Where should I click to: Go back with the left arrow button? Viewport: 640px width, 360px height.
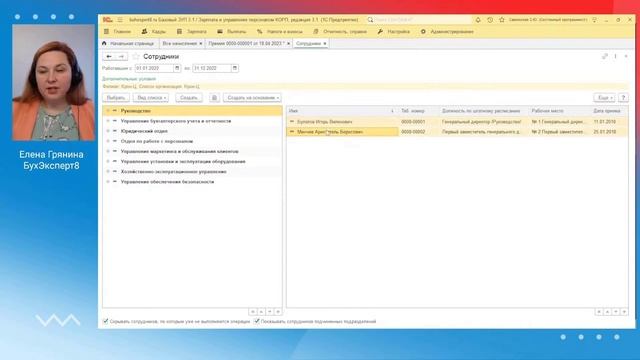coord(109,56)
